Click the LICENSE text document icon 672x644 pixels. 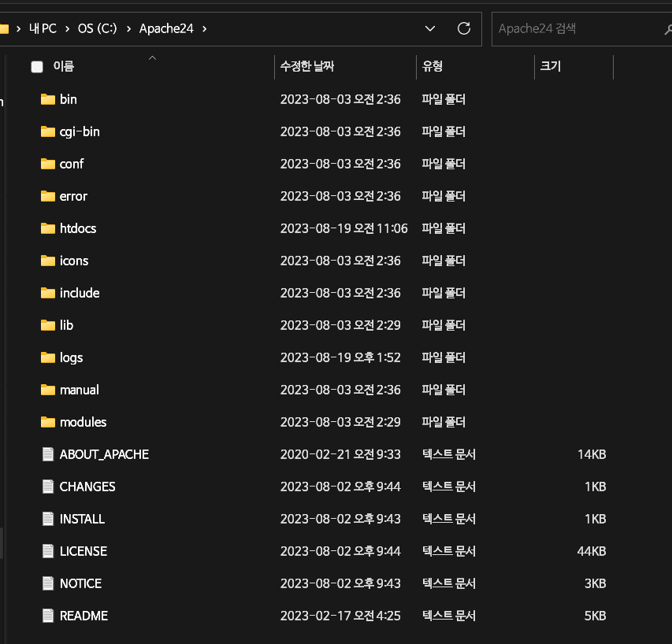[48, 551]
